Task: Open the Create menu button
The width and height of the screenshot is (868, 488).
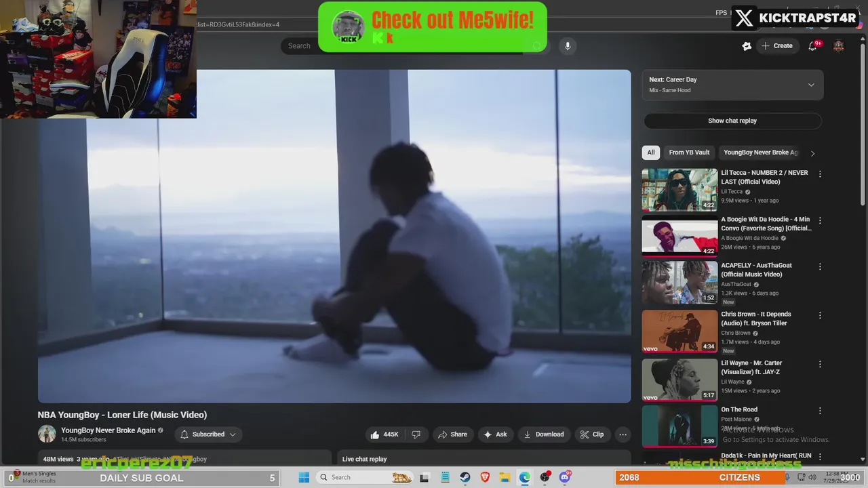Action: coord(777,46)
